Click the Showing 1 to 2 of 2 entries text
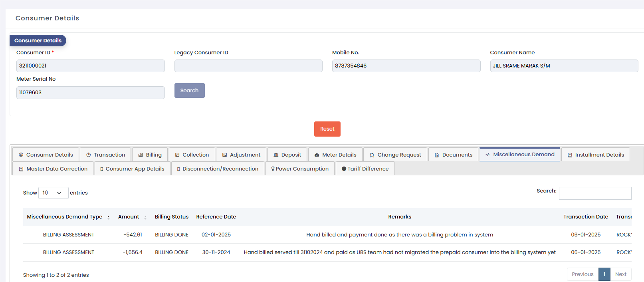The height and width of the screenshot is (282, 644). tap(56, 275)
